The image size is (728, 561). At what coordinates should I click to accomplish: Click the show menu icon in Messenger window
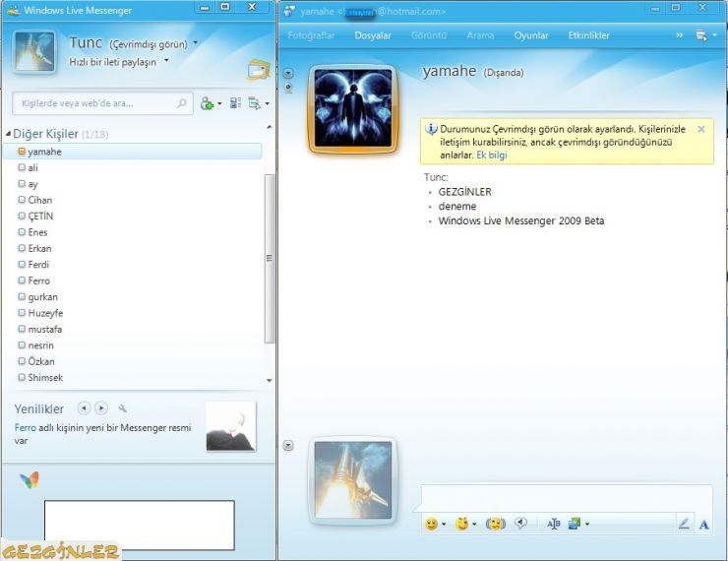pyautogui.click(x=254, y=103)
